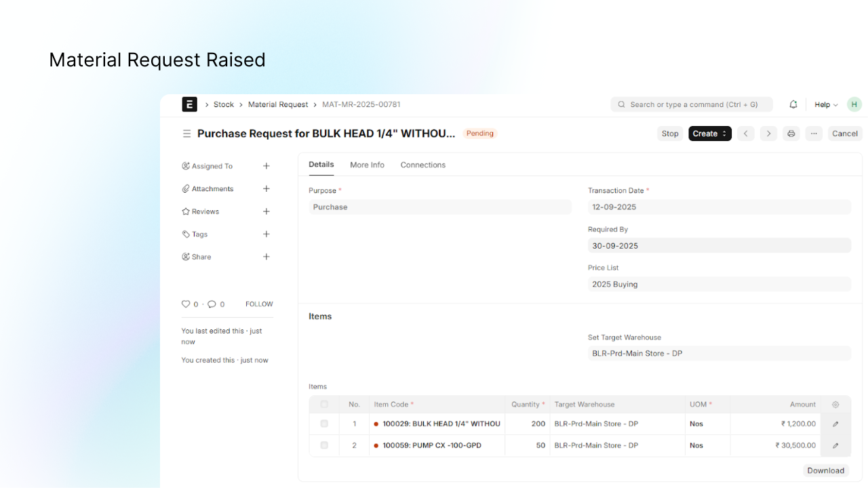Click the Set Target Warehouse field

(719, 354)
